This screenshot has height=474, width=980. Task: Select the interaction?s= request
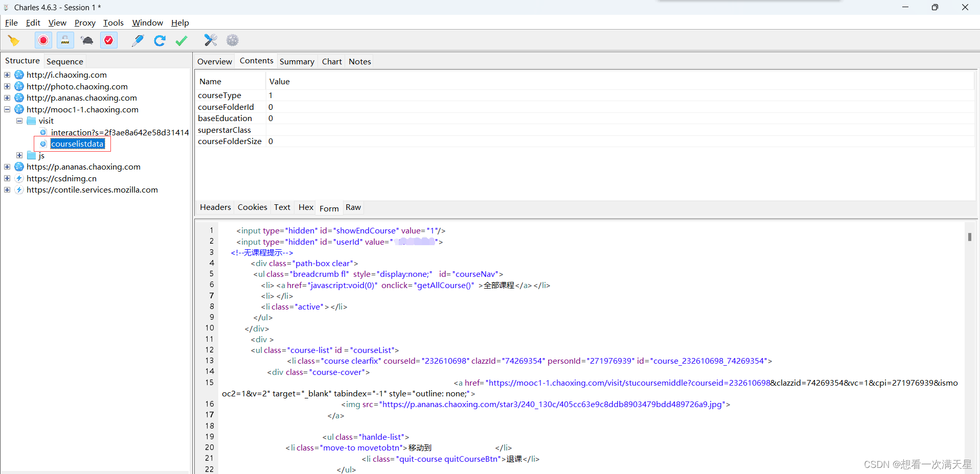120,132
